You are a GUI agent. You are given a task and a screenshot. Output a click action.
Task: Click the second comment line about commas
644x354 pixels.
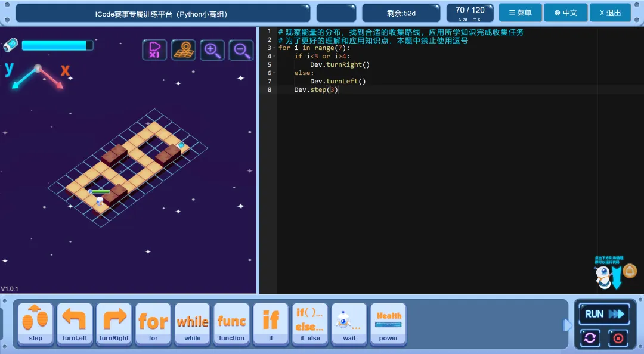coord(373,40)
